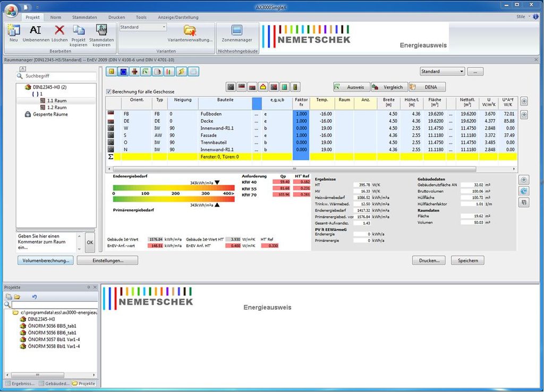Switch to the Stammdaten ribbon tab
Image resolution: width=544 pixels, height=392 pixels.
point(84,18)
